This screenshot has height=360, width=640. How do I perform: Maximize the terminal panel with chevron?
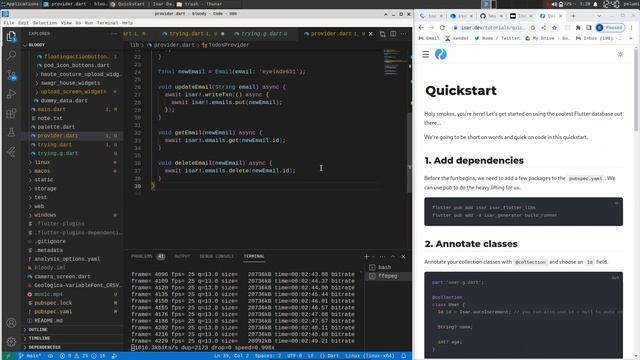pyautogui.click(x=393, y=256)
